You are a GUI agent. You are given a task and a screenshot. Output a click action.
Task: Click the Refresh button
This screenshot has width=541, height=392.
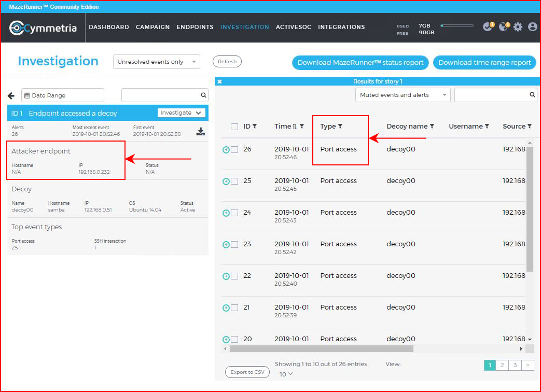tap(227, 61)
